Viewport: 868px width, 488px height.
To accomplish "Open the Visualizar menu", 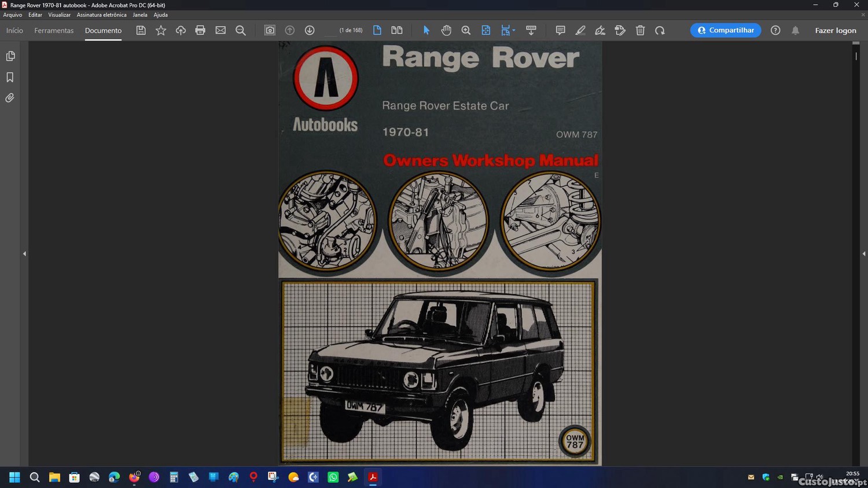I will [59, 15].
